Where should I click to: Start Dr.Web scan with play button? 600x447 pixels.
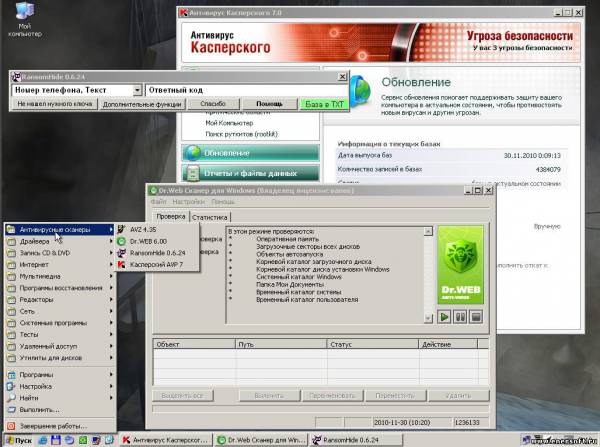pos(444,316)
